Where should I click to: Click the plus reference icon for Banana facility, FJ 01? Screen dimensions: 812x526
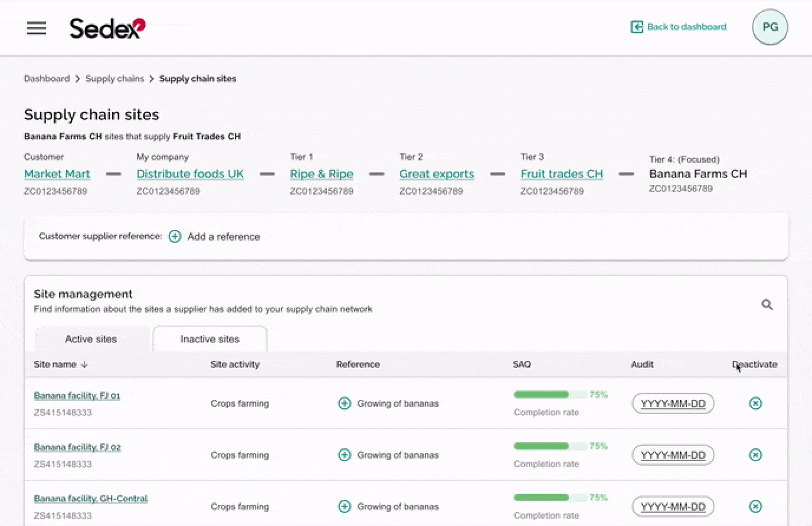(x=345, y=403)
